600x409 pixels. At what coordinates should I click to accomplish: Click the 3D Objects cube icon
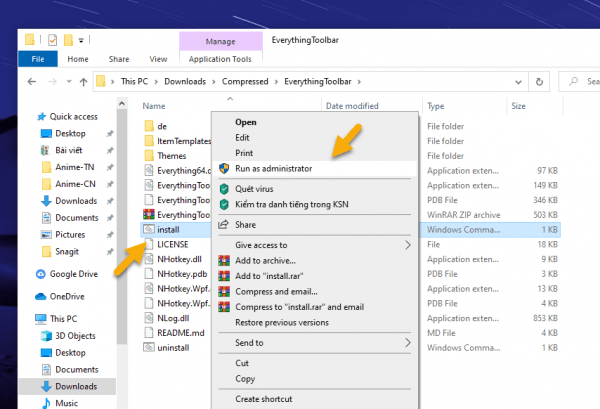point(46,336)
